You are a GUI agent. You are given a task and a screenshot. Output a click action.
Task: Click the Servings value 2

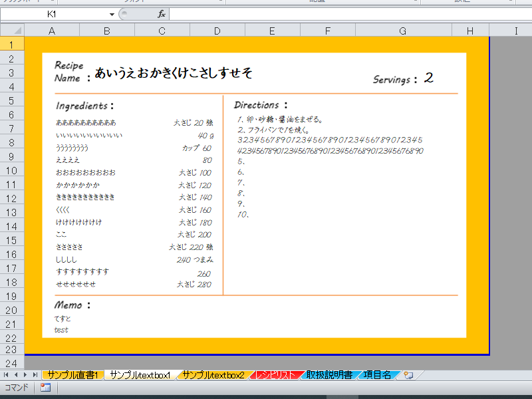point(428,78)
